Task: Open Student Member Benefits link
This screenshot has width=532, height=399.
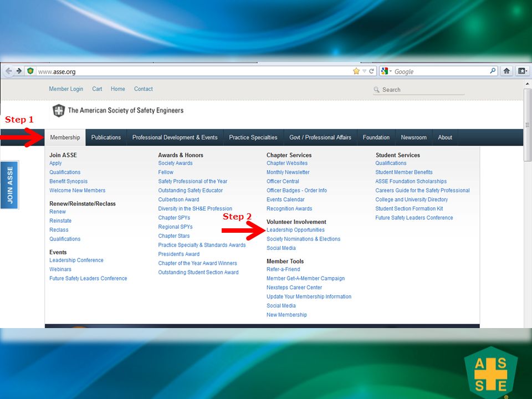Action: 404,172
